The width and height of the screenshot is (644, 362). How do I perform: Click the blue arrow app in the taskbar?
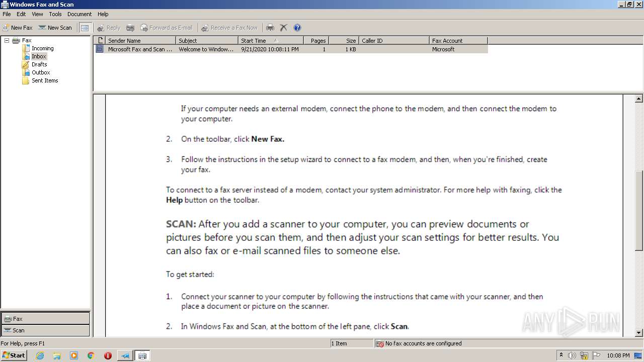pyautogui.click(x=125, y=355)
